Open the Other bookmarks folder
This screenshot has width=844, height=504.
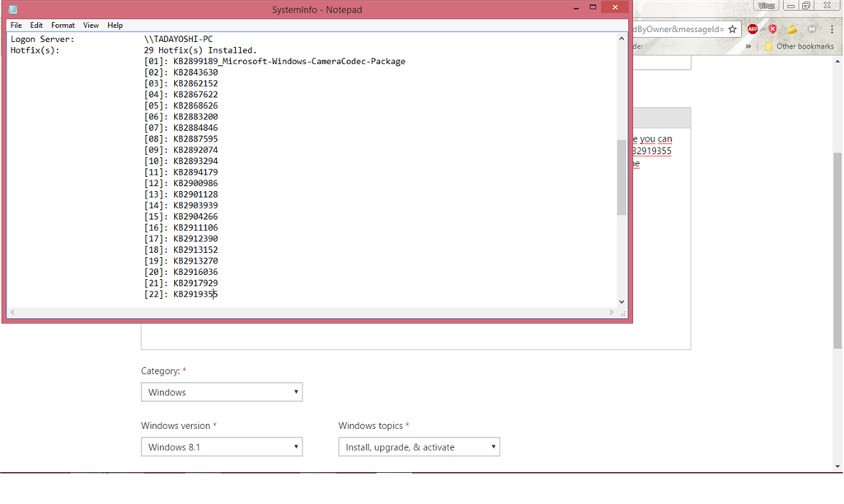point(799,46)
